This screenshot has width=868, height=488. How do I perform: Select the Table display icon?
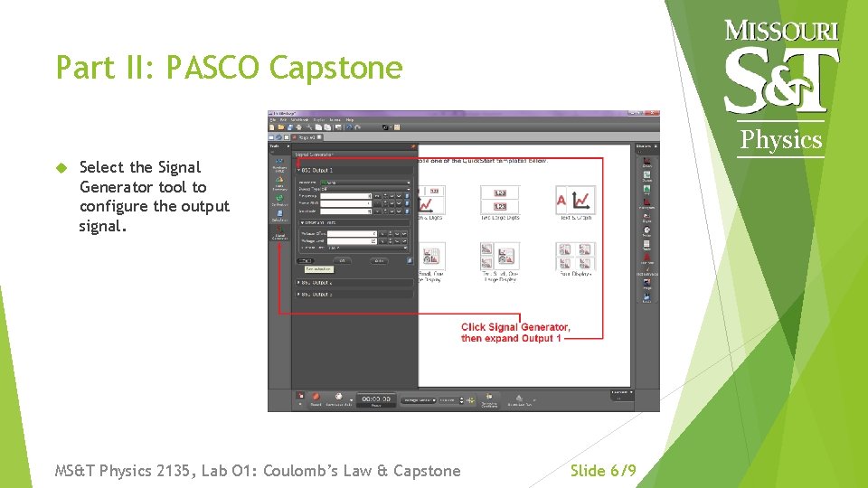point(646,245)
